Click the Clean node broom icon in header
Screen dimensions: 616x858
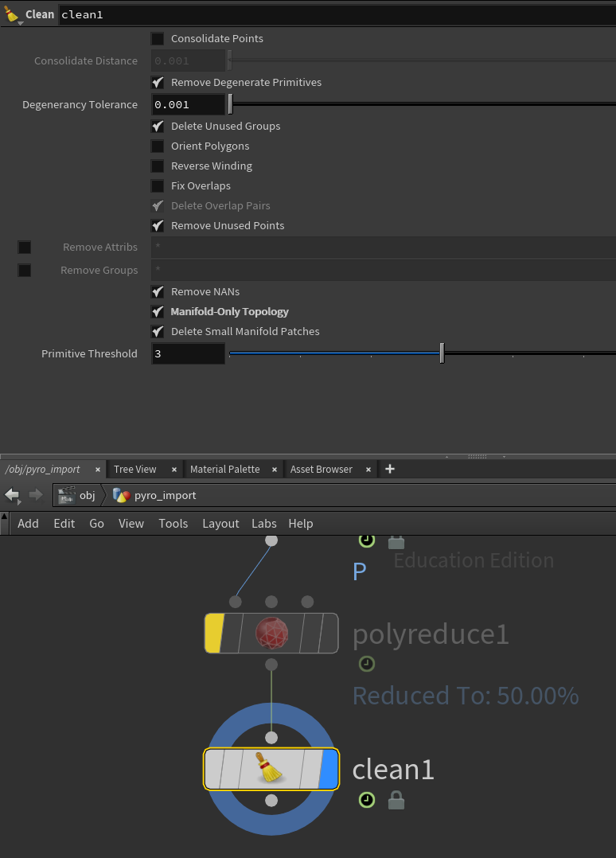click(11, 14)
